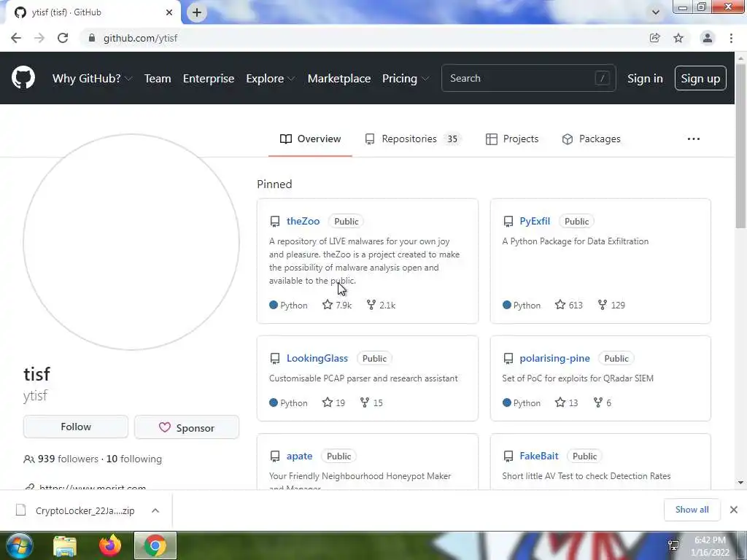Click the site lock icon

(92, 38)
